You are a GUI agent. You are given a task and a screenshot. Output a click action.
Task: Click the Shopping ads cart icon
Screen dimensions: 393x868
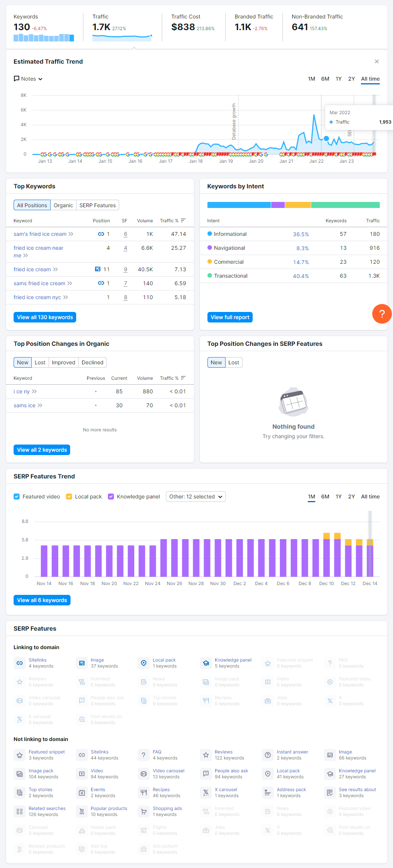144,811
